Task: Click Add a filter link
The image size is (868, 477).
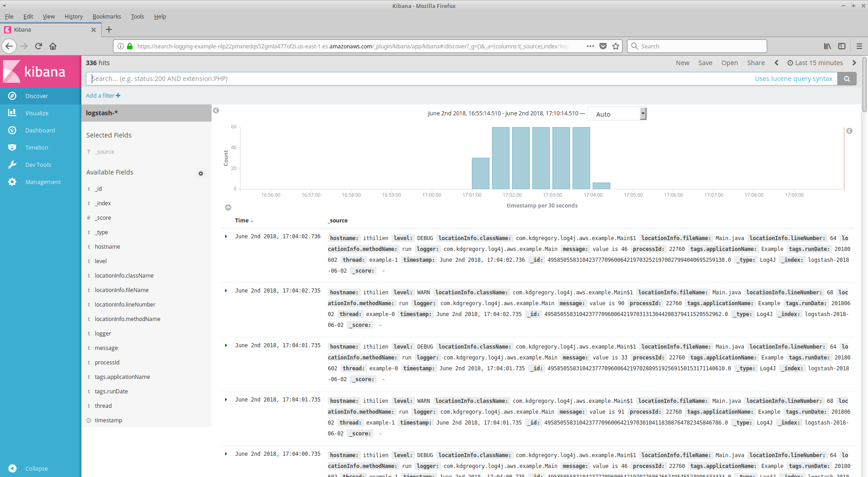Action: [103, 95]
